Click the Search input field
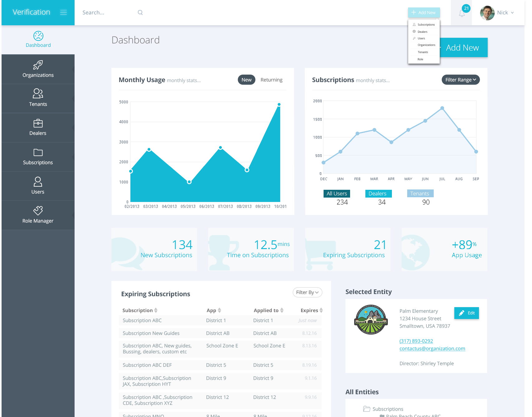The image size is (532, 417). coord(108,12)
